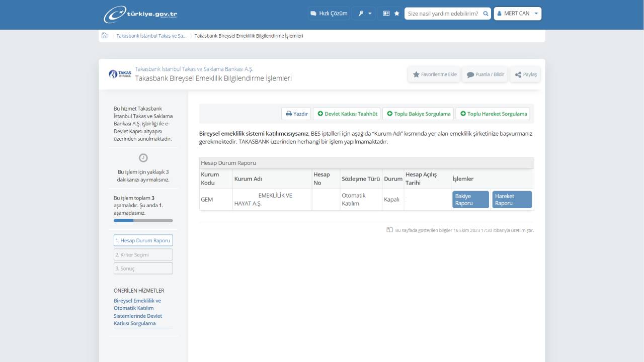Click Hareket Raporu for GEM row
644x362 pixels.
pos(512,200)
